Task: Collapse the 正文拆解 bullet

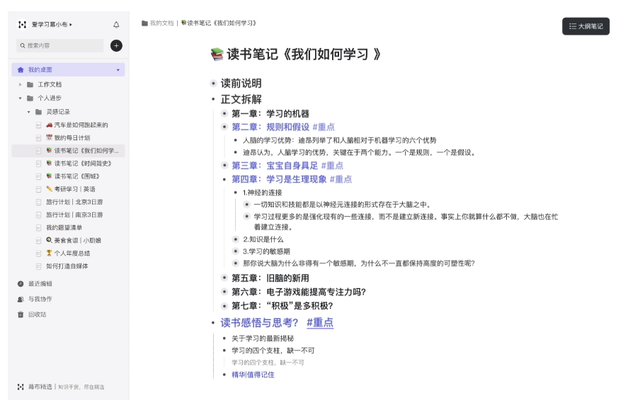Action: point(213,99)
